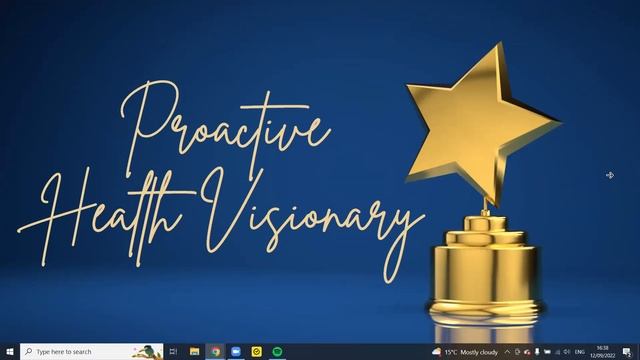
Task: Open the notification Action Center
Action: 627,352
